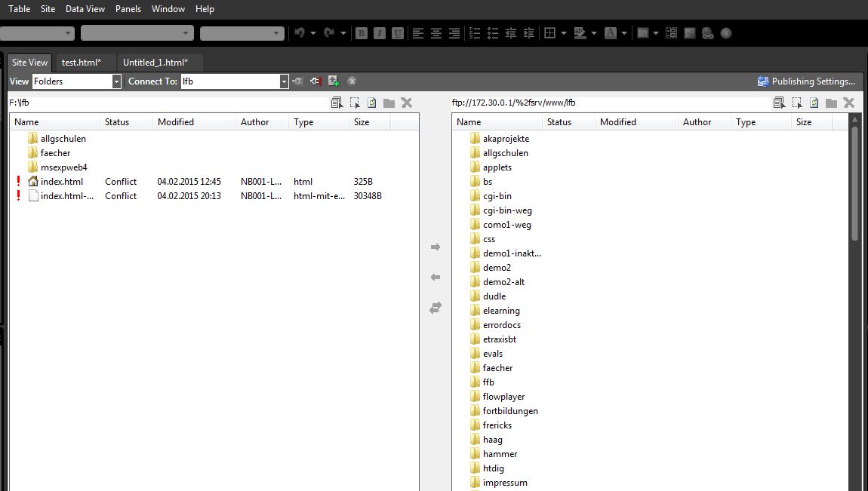The width and height of the screenshot is (868, 491).
Task: Create a new folder on the remote site
Action: click(831, 101)
